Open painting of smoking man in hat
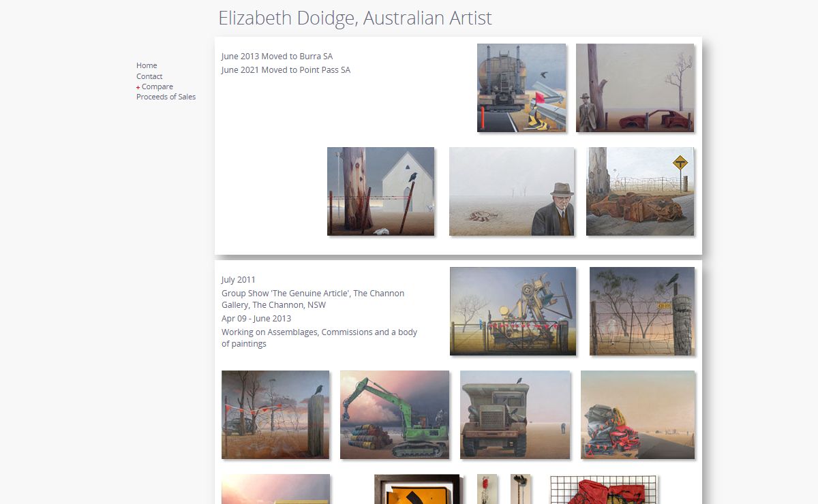The height and width of the screenshot is (504, 818). pyautogui.click(x=511, y=191)
